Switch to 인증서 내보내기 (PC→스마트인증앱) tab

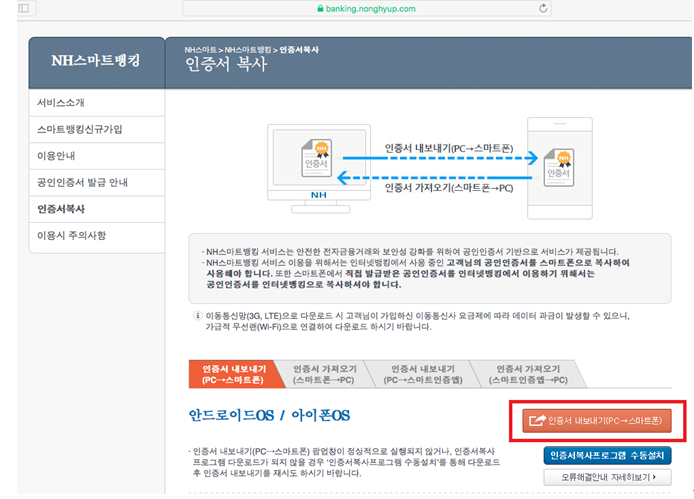click(423, 375)
